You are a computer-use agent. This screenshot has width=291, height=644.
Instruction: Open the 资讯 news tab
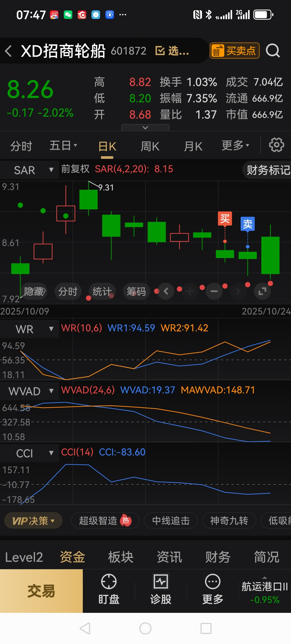[x=169, y=557]
